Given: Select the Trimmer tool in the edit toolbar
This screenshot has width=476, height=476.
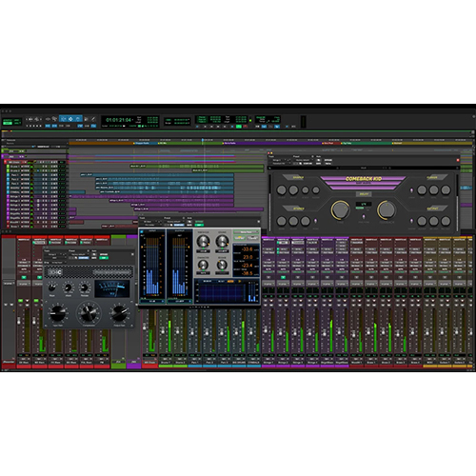Looking at the screenshot, I should coord(63,119).
